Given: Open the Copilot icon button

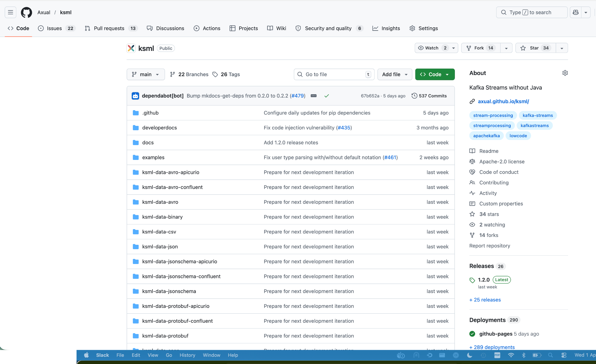Looking at the screenshot, I should 576,12.
